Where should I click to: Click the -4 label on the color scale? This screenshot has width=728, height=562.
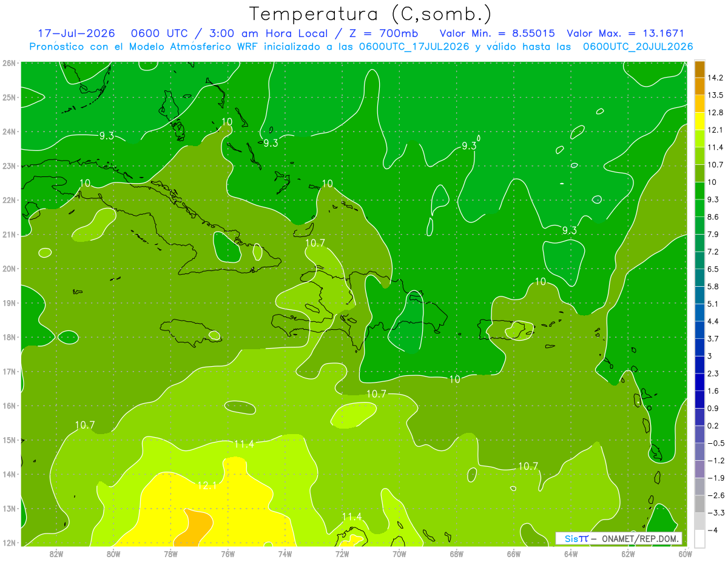[712, 530]
